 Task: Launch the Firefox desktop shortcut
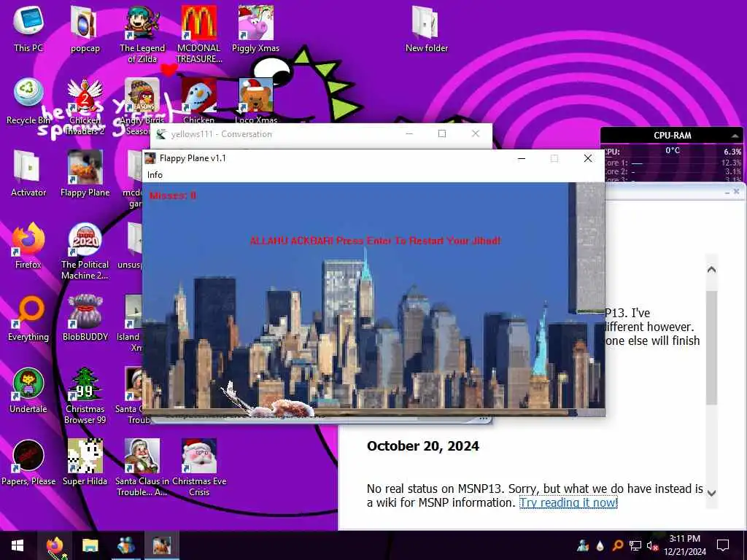28,246
